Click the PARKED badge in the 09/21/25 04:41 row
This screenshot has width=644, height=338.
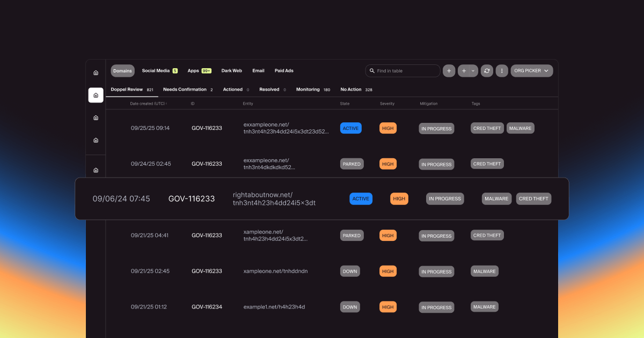(x=352, y=236)
